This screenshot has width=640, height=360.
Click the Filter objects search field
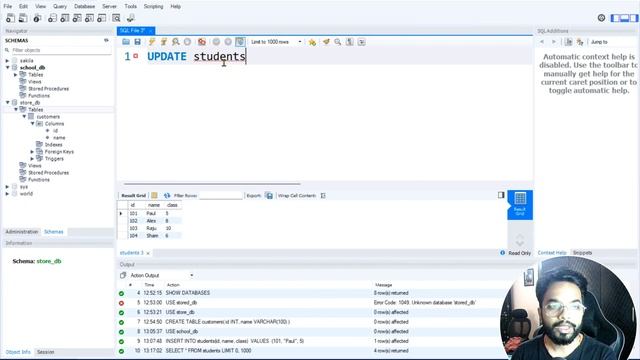(x=61, y=50)
